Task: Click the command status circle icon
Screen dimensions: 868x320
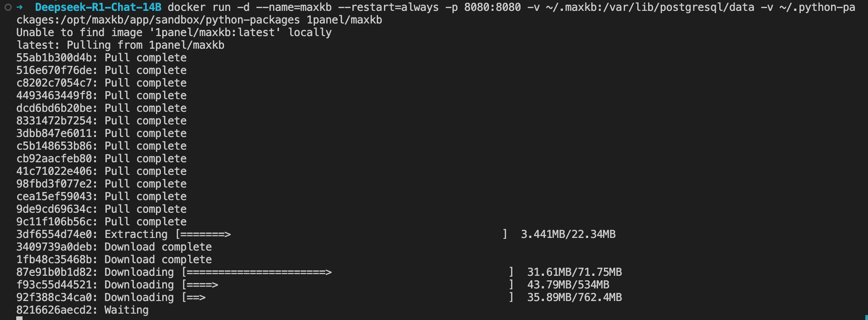Action: (8, 7)
